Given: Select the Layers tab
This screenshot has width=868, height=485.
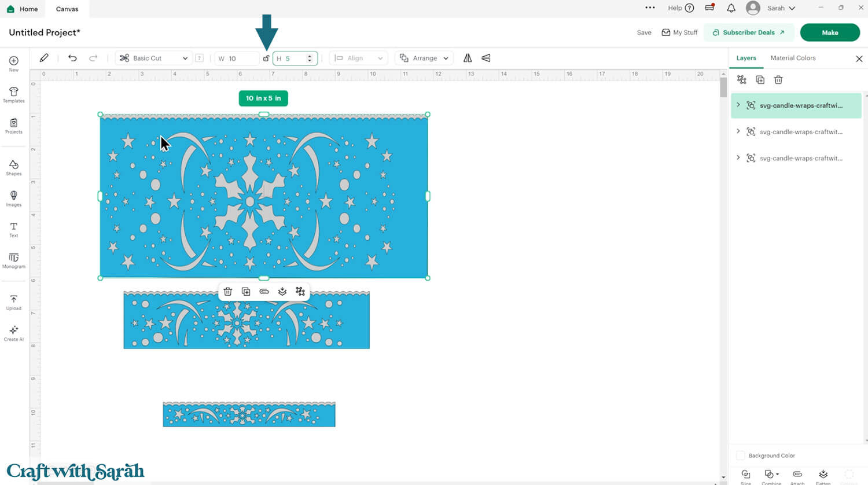Looking at the screenshot, I should pyautogui.click(x=746, y=58).
